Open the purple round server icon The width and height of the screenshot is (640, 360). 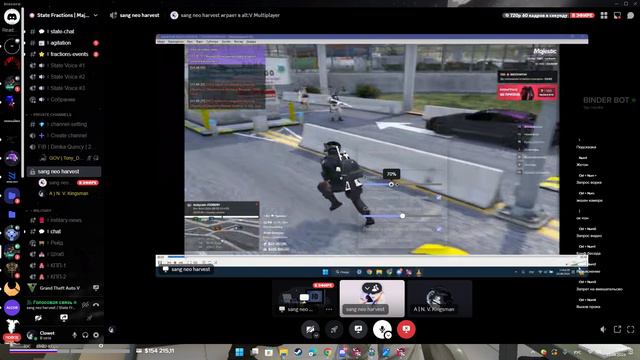[12, 308]
